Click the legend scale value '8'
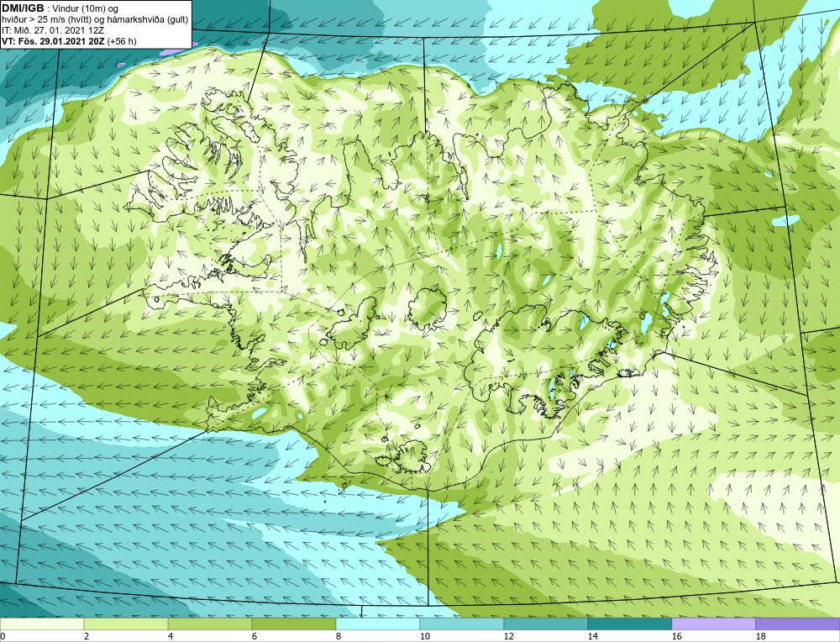The width and height of the screenshot is (840, 642). (x=339, y=636)
